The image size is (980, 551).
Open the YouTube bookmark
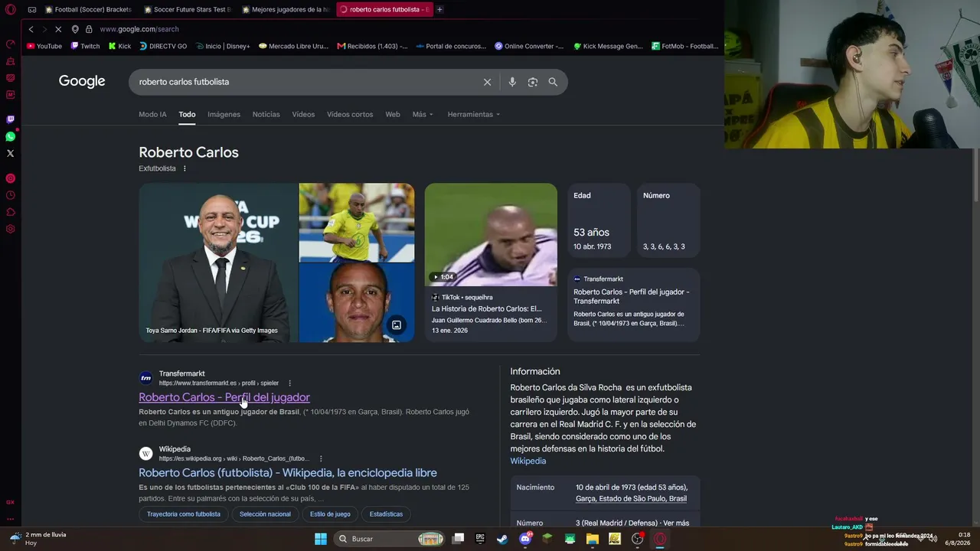(44, 46)
